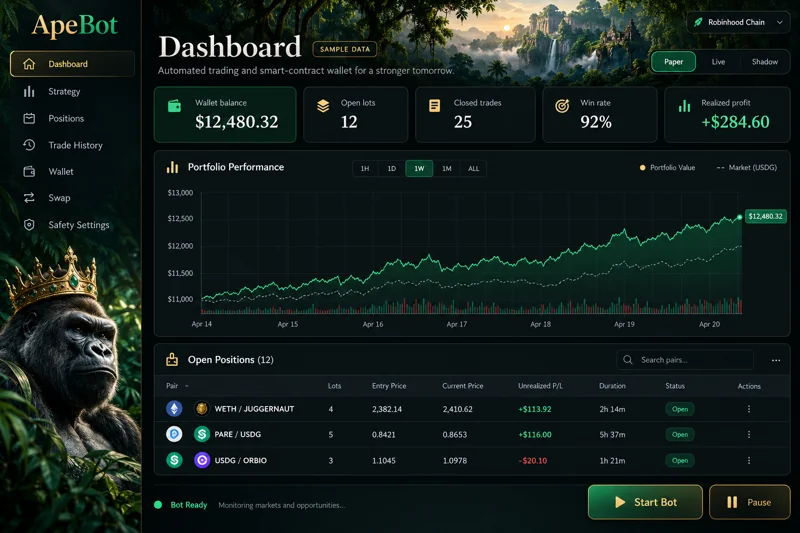The height and width of the screenshot is (533, 800).
Task: Click the Trade History clock icon
Action: [x=29, y=145]
